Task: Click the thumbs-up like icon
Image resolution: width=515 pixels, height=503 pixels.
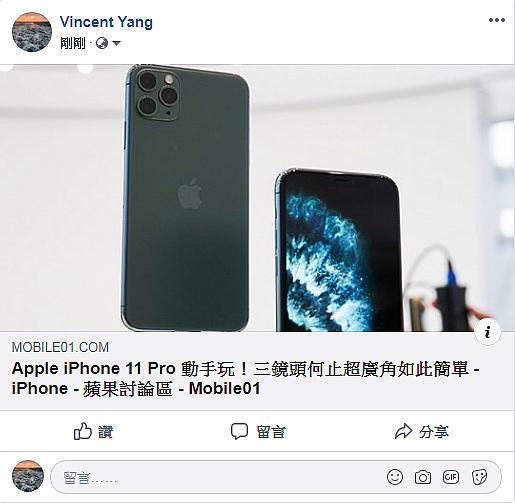Action: click(x=82, y=431)
